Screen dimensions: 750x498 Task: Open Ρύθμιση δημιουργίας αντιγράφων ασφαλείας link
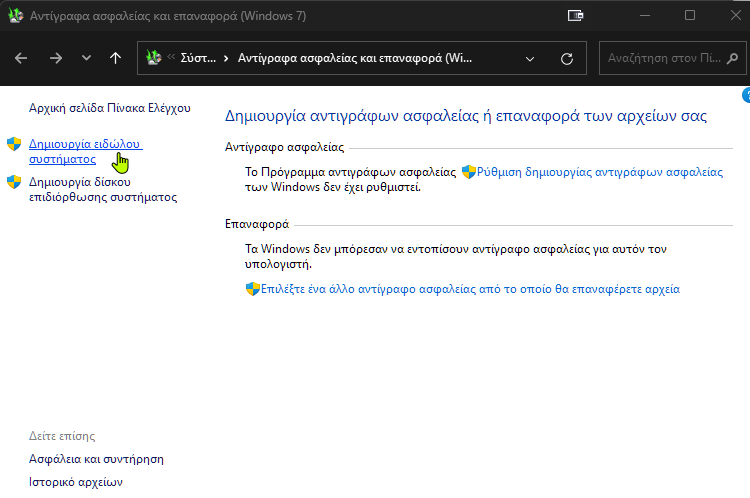[x=600, y=172]
